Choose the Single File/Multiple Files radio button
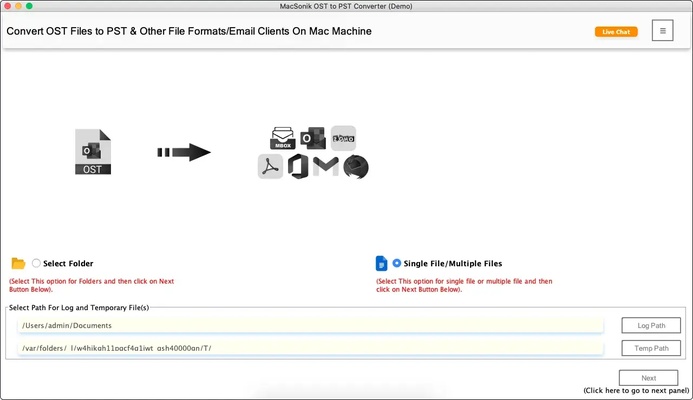Viewport: 693px width, 400px height. [397, 263]
